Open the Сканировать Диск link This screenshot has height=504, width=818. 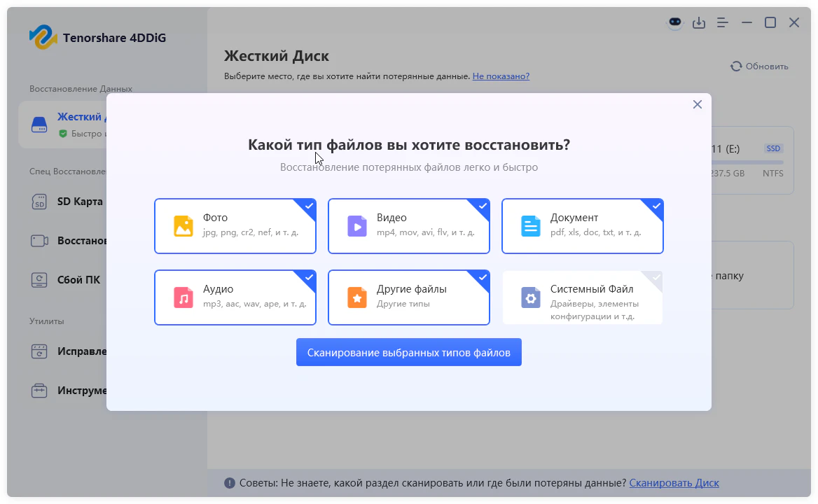pyautogui.click(x=674, y=483)
